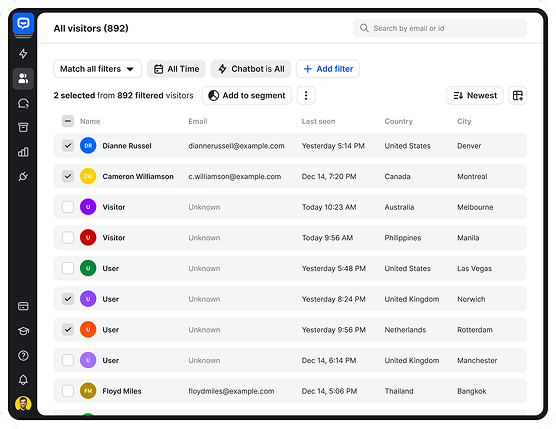Screen dimensions: 556x429
Task: Click floydmiles@example.com email
Action: point(231,391)
